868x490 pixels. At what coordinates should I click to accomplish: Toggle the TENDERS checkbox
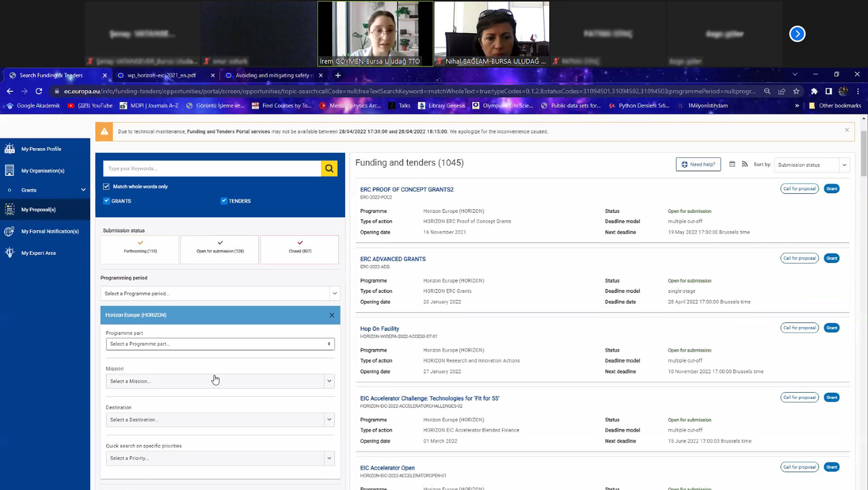224,201
